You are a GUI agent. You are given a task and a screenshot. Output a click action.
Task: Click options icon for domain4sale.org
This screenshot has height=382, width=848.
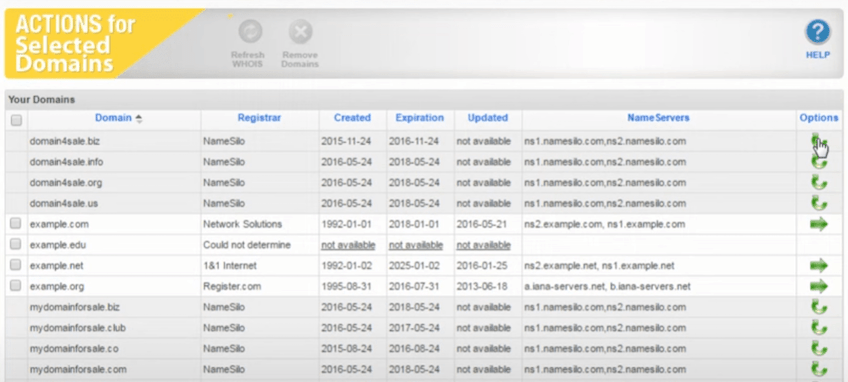point(819,183)
